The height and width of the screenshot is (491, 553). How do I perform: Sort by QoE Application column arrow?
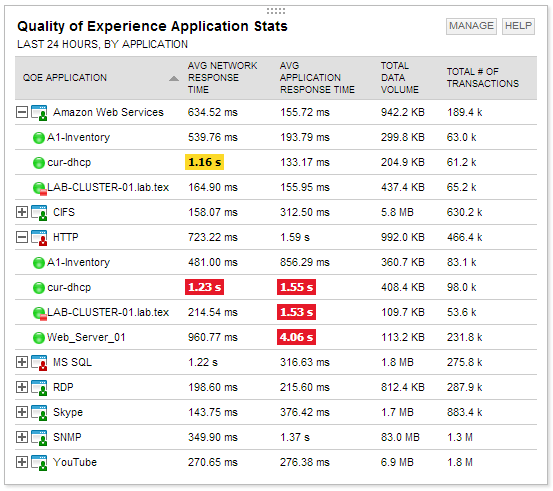(x=174, y=78)
